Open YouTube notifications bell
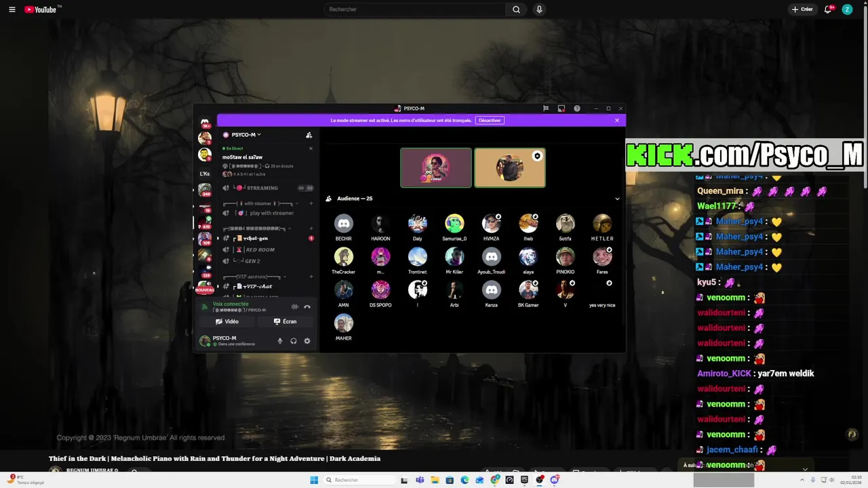Image resolution: width=868 pixels, height=488 pixels. (x=828, y=9)
